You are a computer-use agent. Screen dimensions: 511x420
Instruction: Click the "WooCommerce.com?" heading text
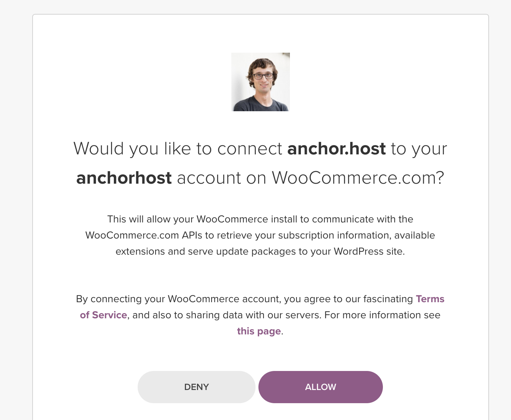pyautogui.click(x=358, y=178)
